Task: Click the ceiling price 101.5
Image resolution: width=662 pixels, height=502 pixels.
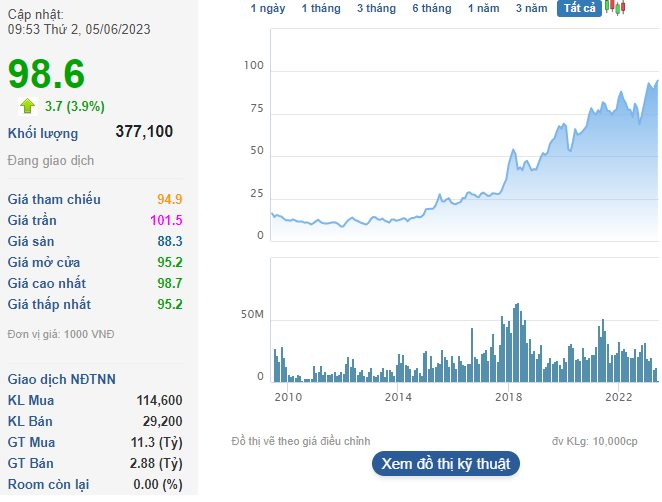Action: pos(166,220)
